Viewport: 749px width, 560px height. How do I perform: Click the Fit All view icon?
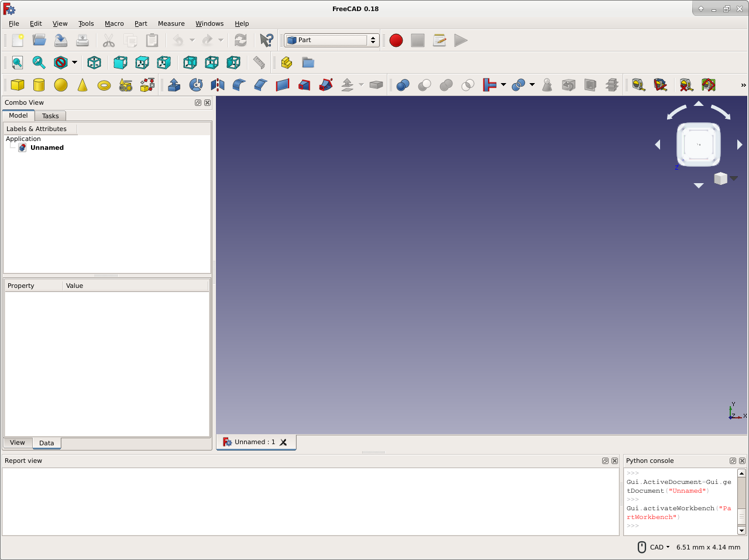point(18,63)
